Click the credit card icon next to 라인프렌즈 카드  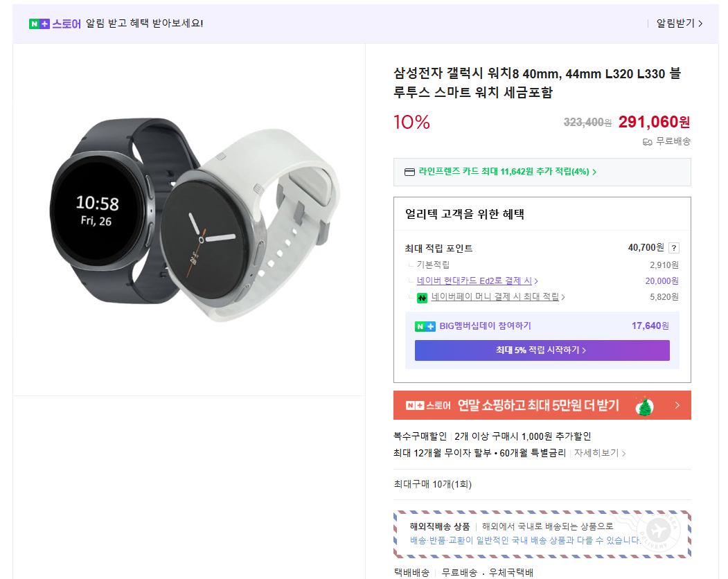(x=409, y=172)
